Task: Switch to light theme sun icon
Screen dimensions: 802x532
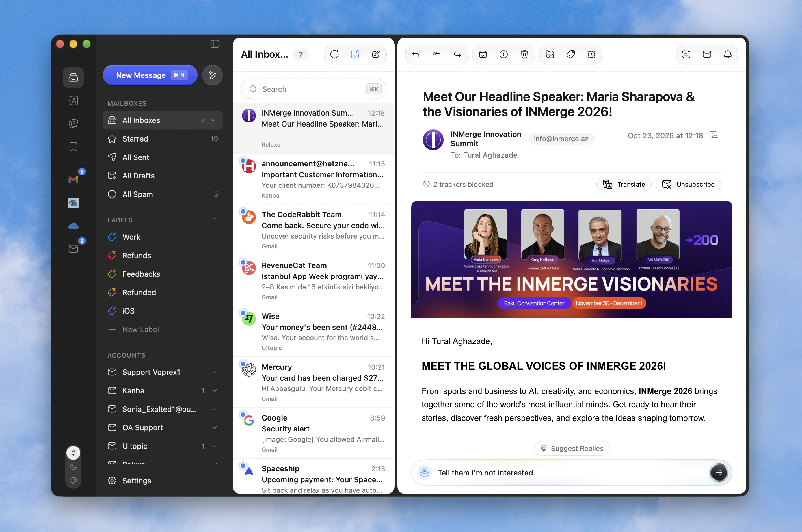Action: click(x=73, y=453)
